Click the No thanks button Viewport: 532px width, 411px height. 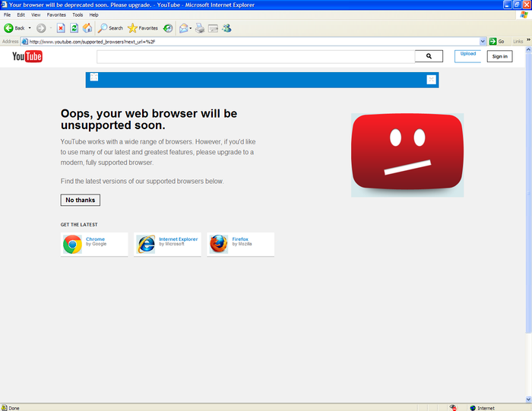[81, 200]
